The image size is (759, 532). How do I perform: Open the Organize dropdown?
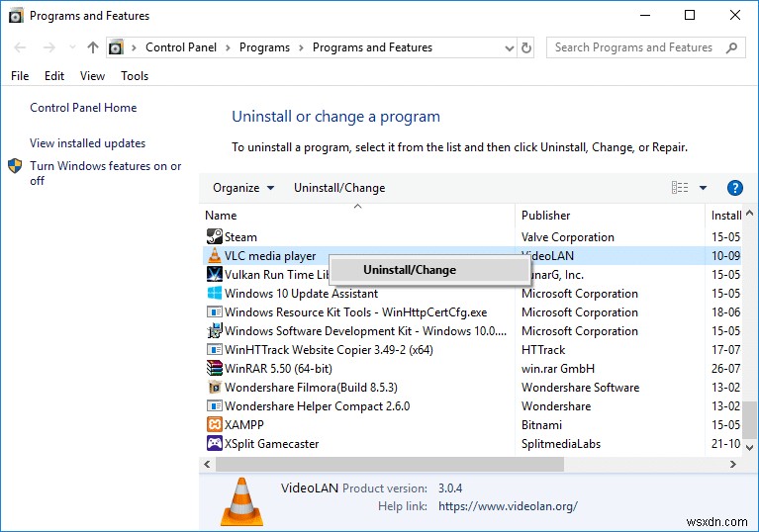(243, 188)
